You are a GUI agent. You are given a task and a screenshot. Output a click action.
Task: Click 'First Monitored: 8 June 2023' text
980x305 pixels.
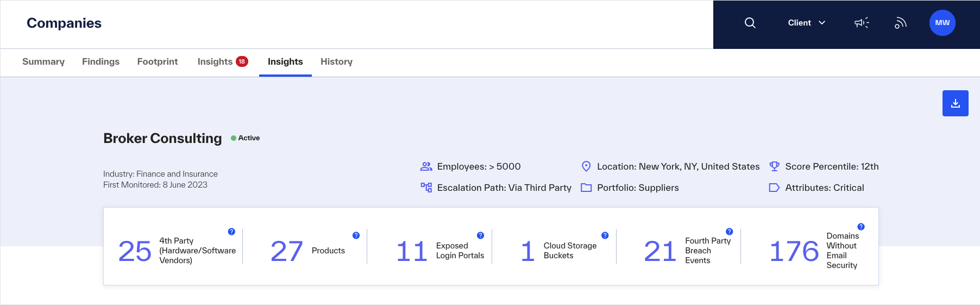tap(155, 185)
